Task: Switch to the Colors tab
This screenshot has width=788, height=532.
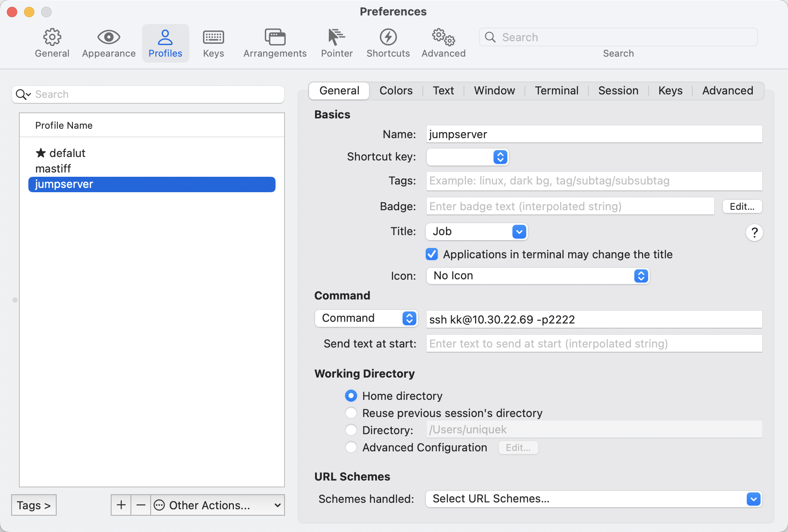Action: (396, 91)
